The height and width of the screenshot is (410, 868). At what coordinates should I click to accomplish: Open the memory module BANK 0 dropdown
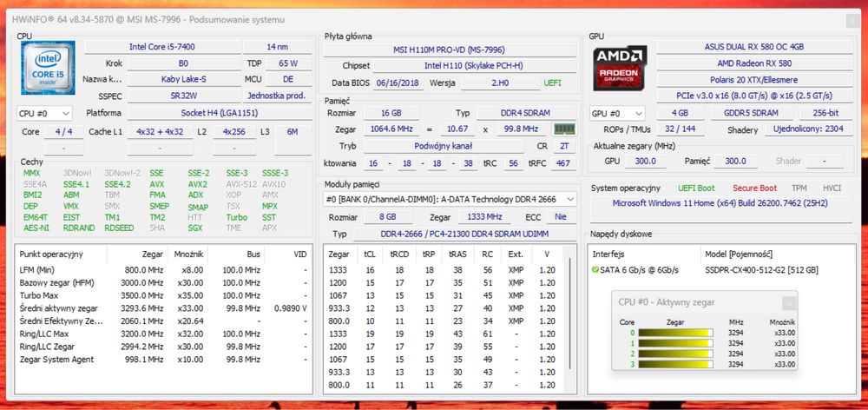(x=450, y=199)
